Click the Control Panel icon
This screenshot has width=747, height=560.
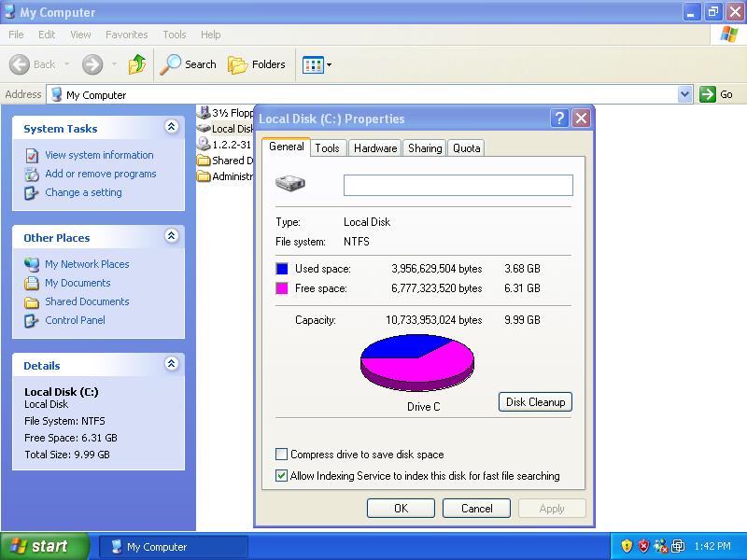click(x=32, y=321)
